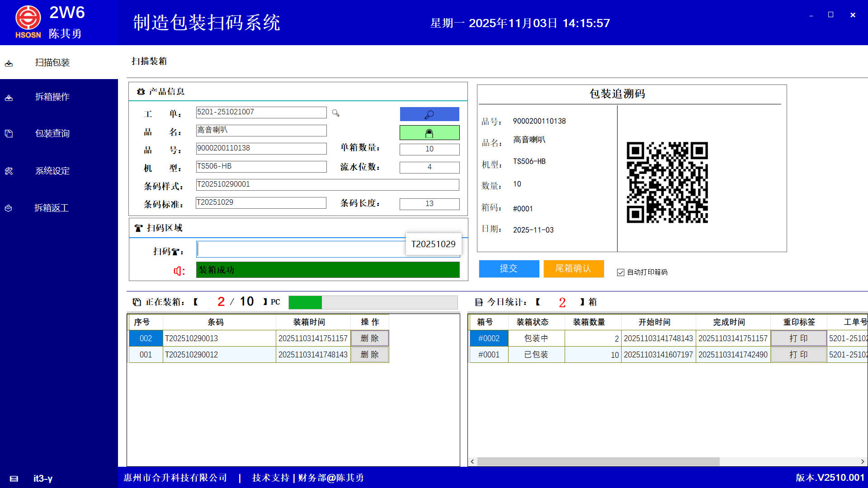This screenshot has height=488, width=868.
Task: Click the 扫码 barcode input field
Action: tap(301, 249)
